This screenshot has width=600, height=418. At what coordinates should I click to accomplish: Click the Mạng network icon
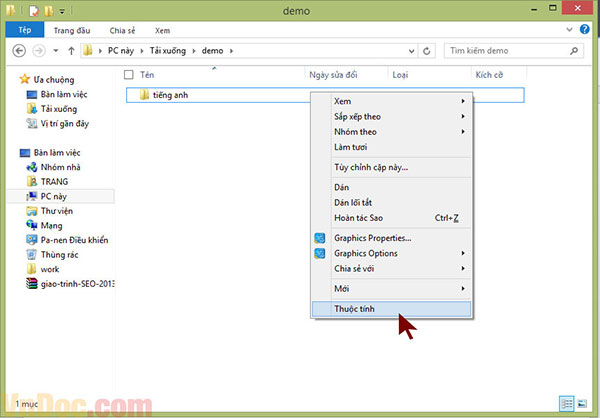point(31,225)
